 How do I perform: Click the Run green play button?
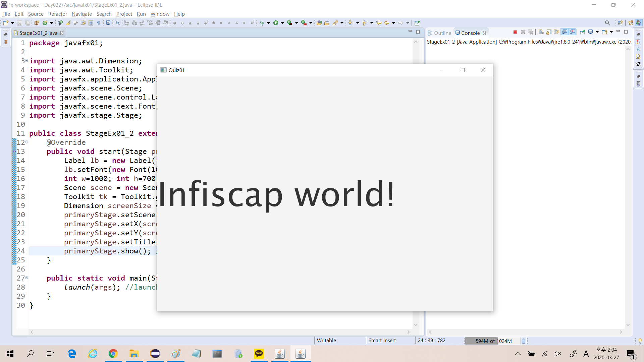point(276,23)
